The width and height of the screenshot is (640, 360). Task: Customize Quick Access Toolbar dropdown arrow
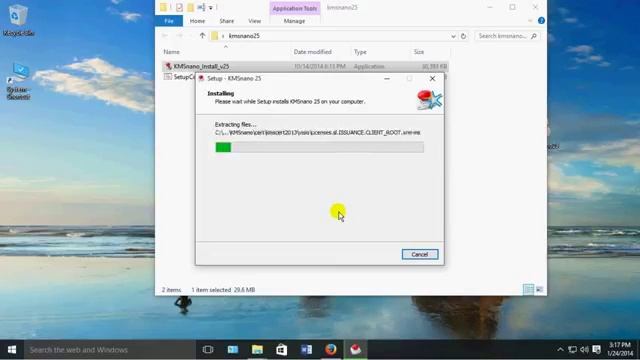pos(211,7)
